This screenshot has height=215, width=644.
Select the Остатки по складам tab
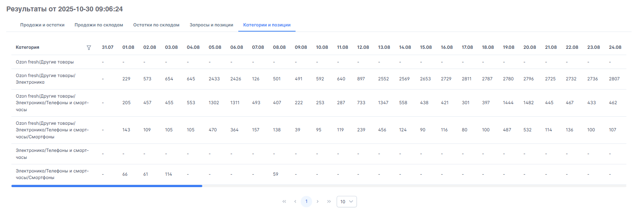pos(156,25)
